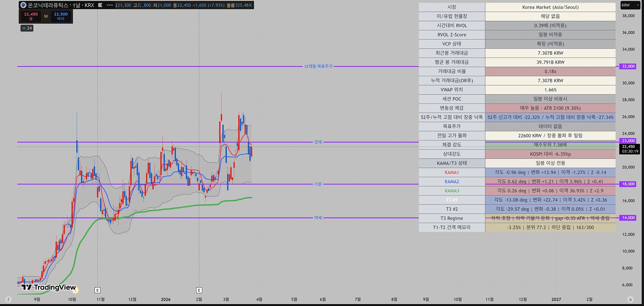Click the 38,000 price axis label
The width and height of the screenshot is (644, 306).
click(628, 16)
